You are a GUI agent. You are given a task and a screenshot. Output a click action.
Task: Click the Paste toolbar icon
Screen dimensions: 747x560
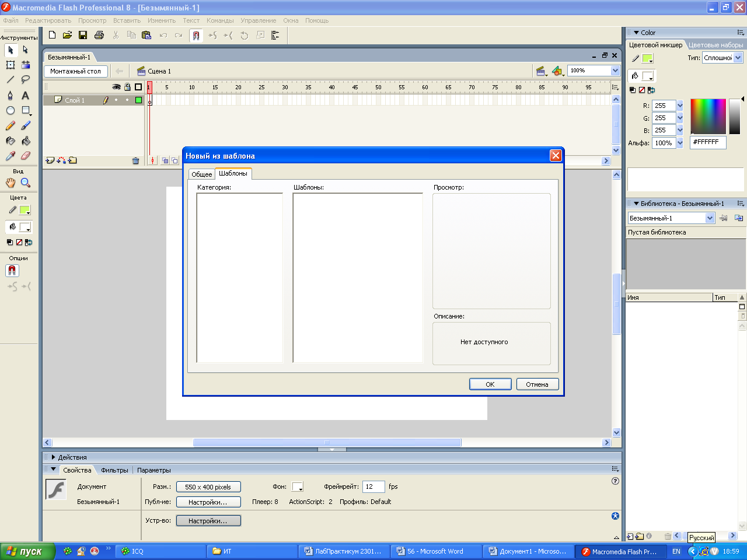tap(146, 35)
